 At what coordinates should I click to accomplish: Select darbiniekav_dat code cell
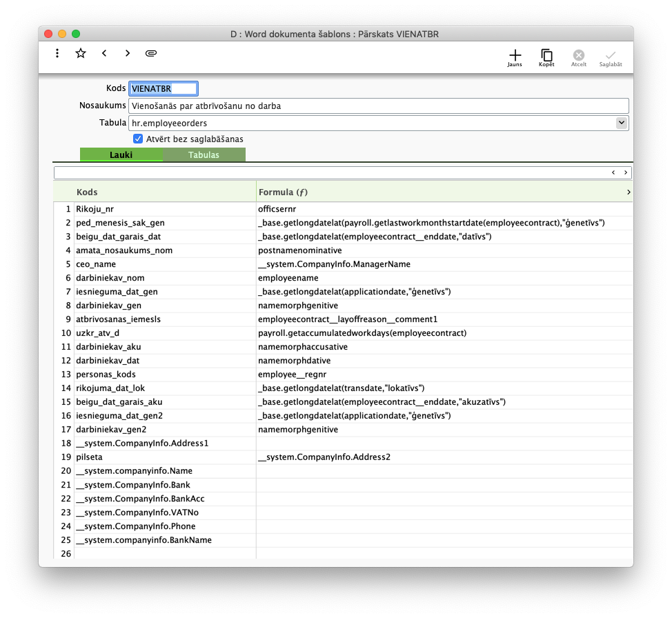(x=165, y=361)
